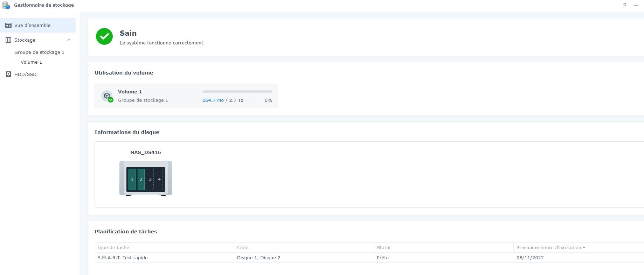Image resolution: width=644 pixels, height=275 pixels.
Task: Click the Planification de tâches heading
Action: pos(126,232)
